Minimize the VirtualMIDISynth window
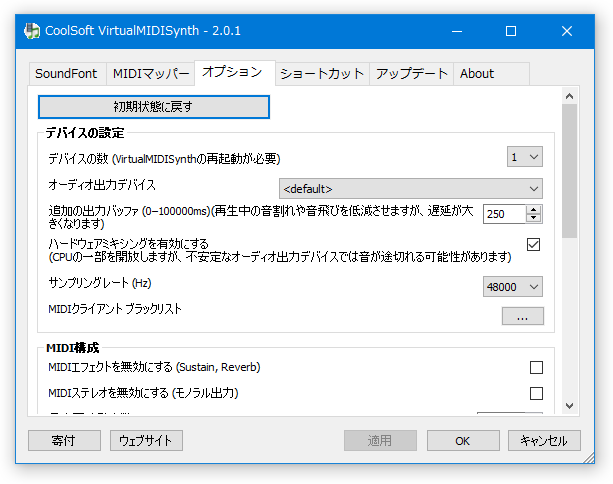 [x=457, y=31]
